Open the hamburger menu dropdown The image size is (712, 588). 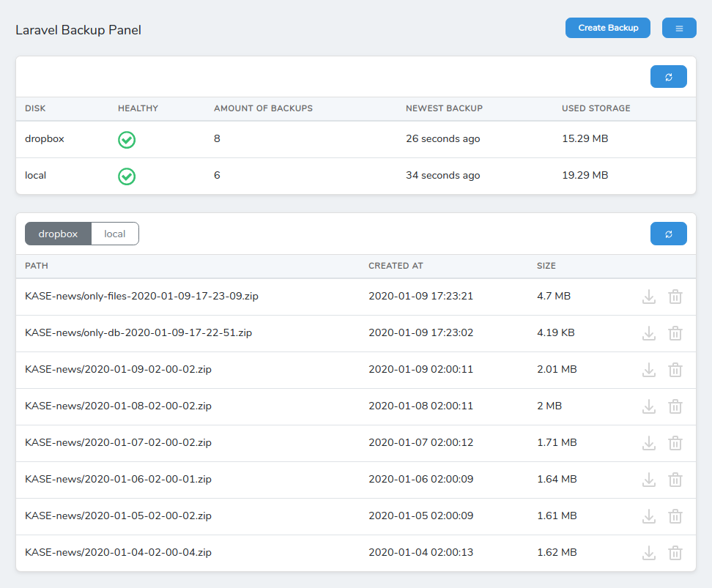pyautogui.click(x=679, y=28)
